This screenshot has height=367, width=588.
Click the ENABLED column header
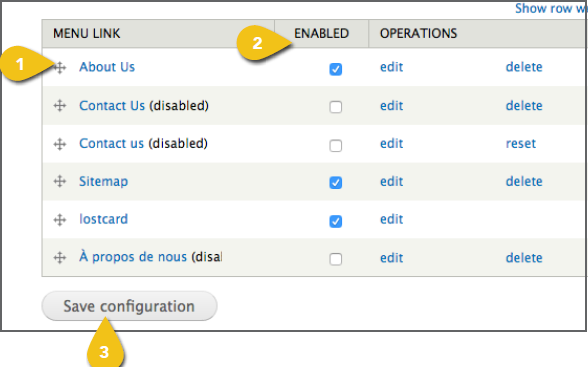321,33
